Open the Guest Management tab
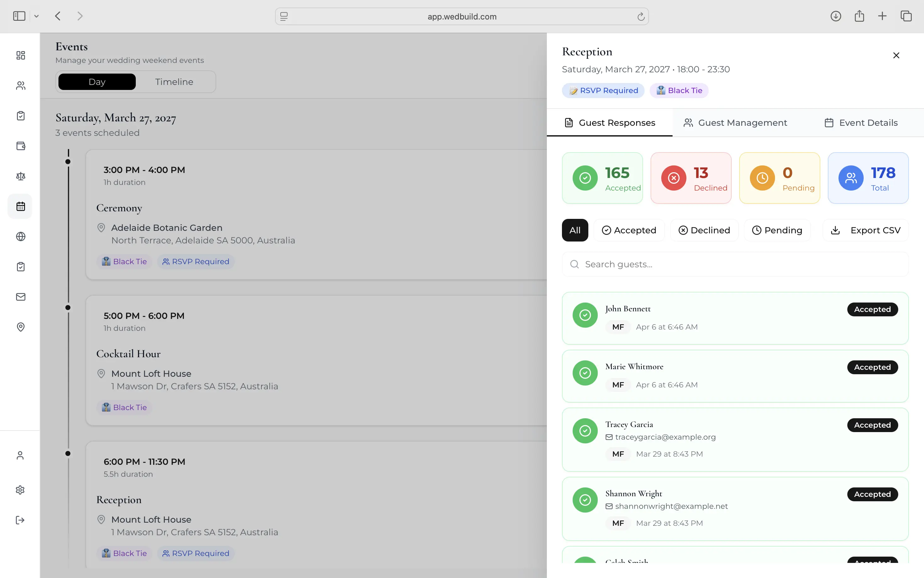 click(735, 123)
